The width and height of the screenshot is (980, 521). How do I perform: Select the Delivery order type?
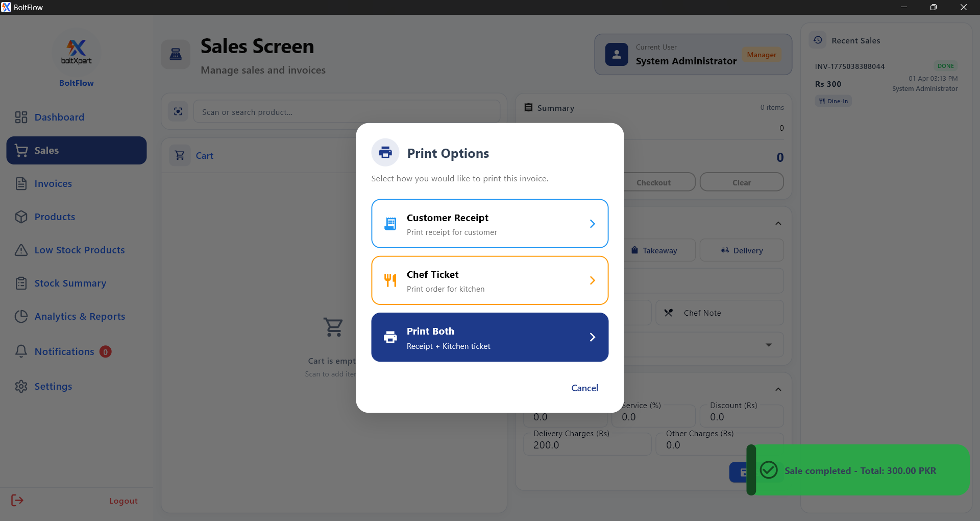pos(742,250)
